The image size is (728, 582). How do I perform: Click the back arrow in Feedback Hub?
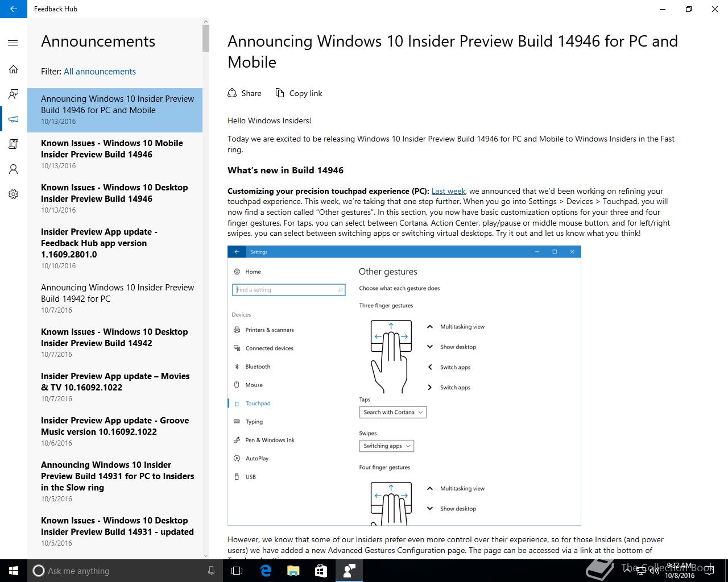(13, 9)
